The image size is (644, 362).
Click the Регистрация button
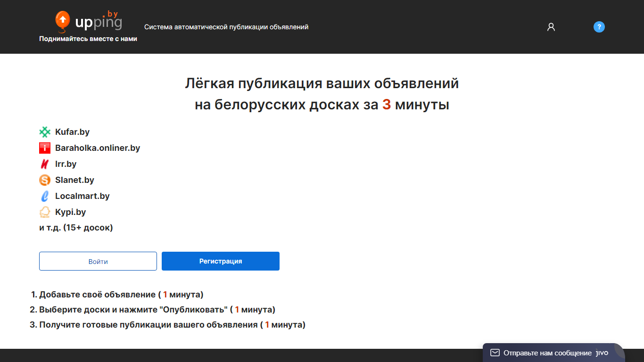coord(221,261)
